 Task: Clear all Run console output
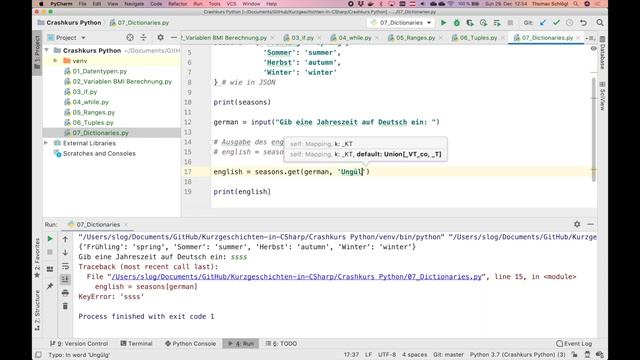point(65,306)
